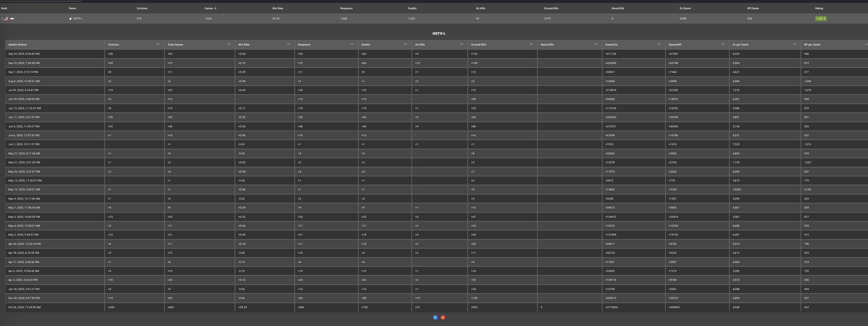The image size is (868, 326).
Task: Show the Gained SL chart icon
Action: click(x=659, y=44)
